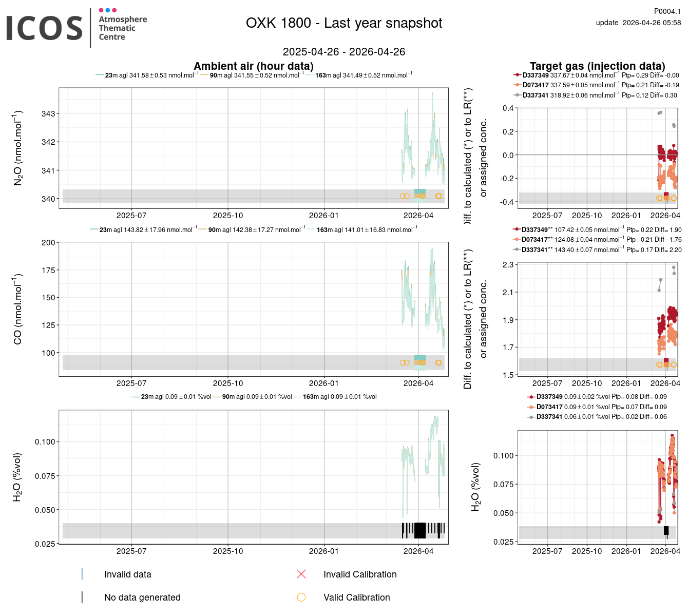Click the N2O (nmol.mol⁻¹) y-axis label
Image resolution: width=688 pixels, height=616 pixels.
(18, 148)
